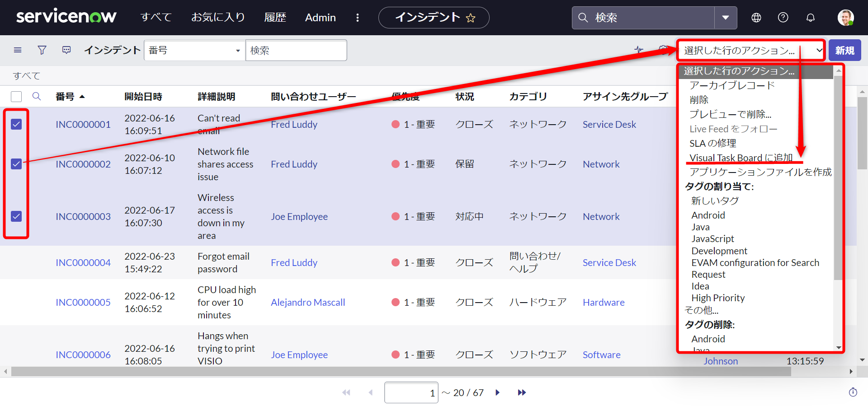This screenshot has width=868, height=420.
Task: Open the help question mark icon
Action: pyautogui.click(x=783, y=18)
